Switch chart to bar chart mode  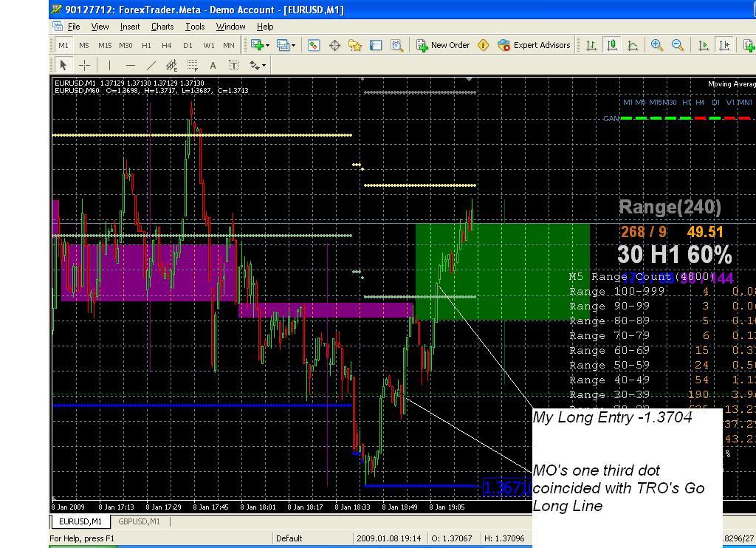[591, 45]
